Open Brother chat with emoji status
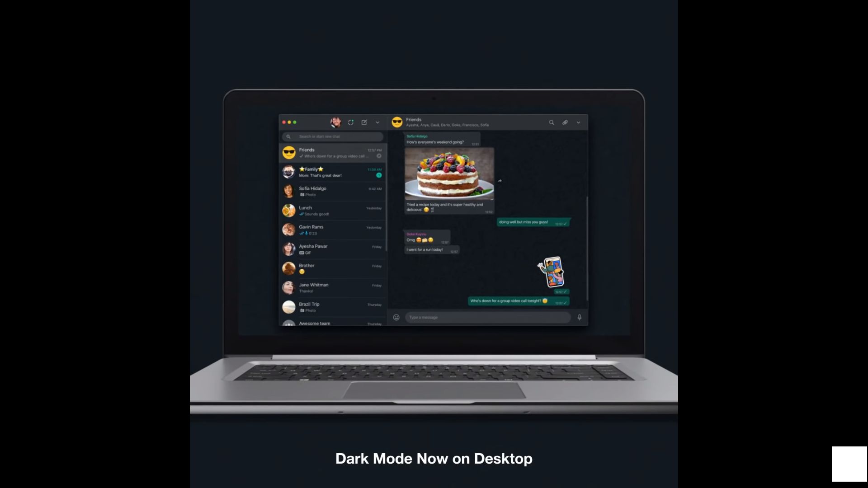The width and height of the screenshot is (868, 488). (x=331, y=268)
